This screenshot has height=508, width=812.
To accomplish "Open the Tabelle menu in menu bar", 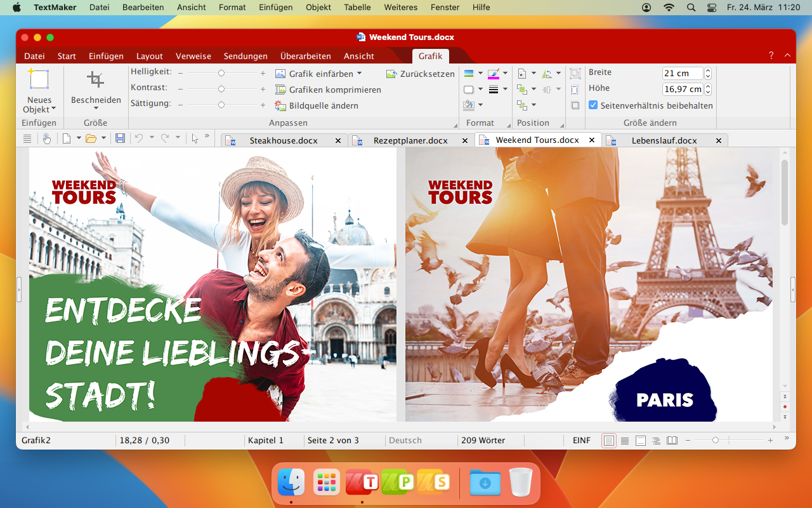I will click(357, 8).
